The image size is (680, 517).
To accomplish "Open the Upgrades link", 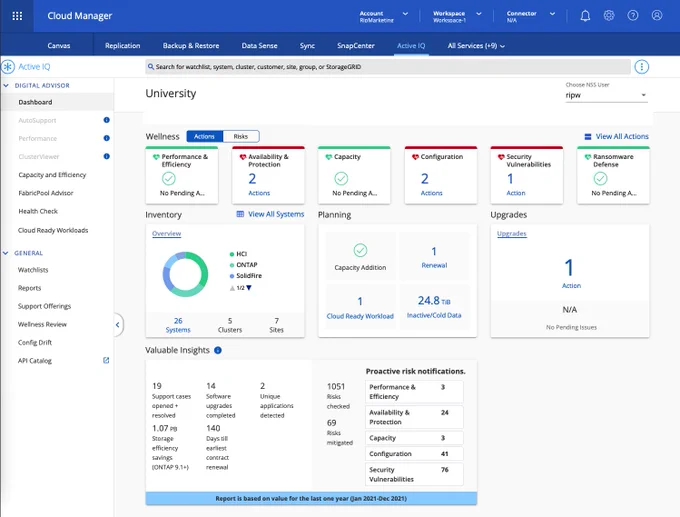I will tap(512, 233).
